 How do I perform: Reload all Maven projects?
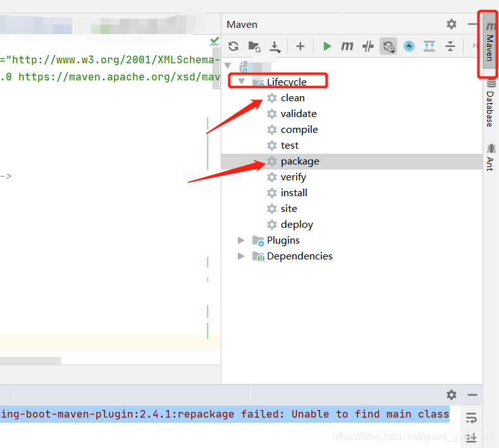[233, 46]
